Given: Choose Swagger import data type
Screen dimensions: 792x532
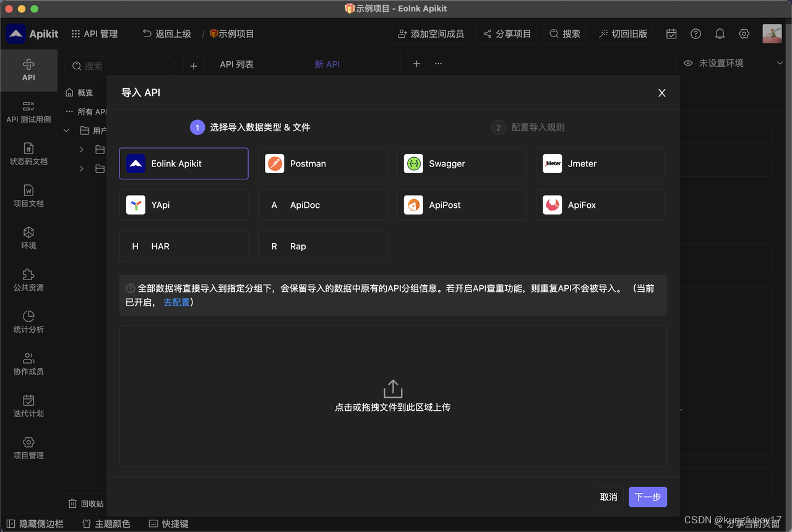Looking at the screenshot, I should 462,163.
